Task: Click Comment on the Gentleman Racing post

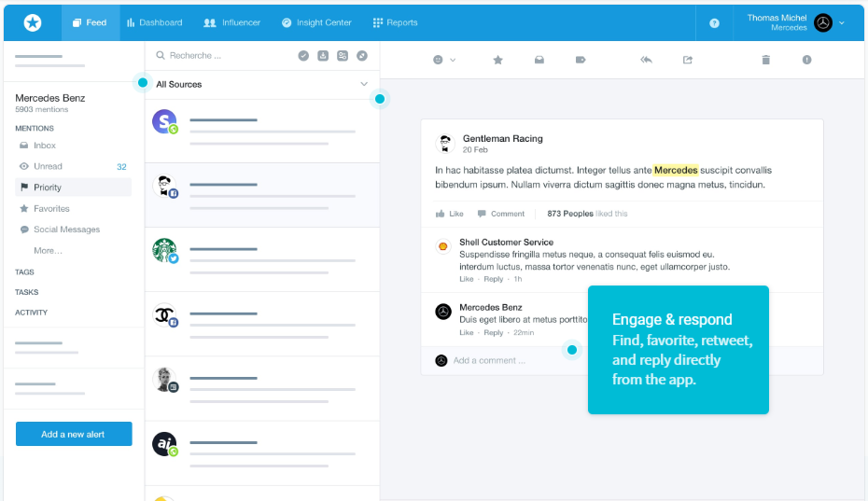Action: click(501, 214)
